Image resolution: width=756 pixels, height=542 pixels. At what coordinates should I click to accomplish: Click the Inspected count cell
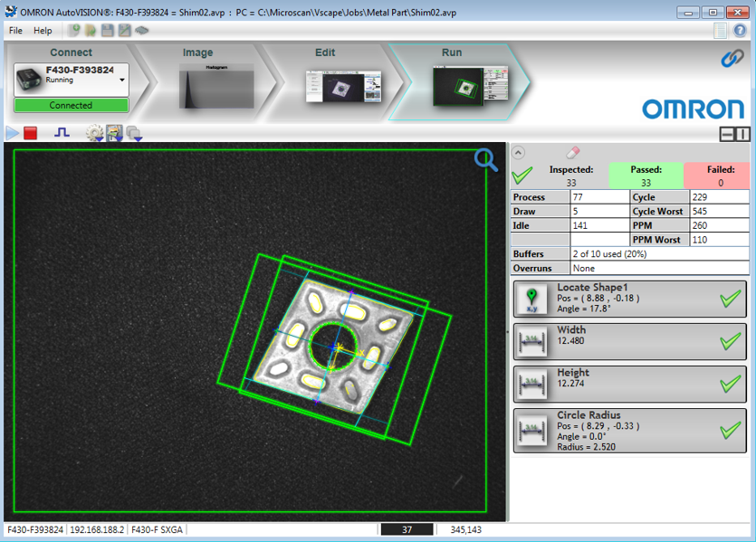[571, 176]
